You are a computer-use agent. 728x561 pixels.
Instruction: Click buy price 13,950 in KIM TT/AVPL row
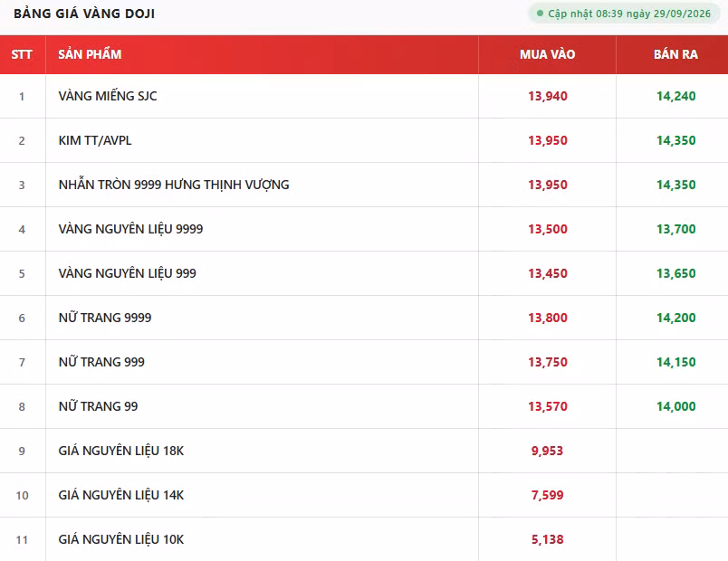point(548,140)
